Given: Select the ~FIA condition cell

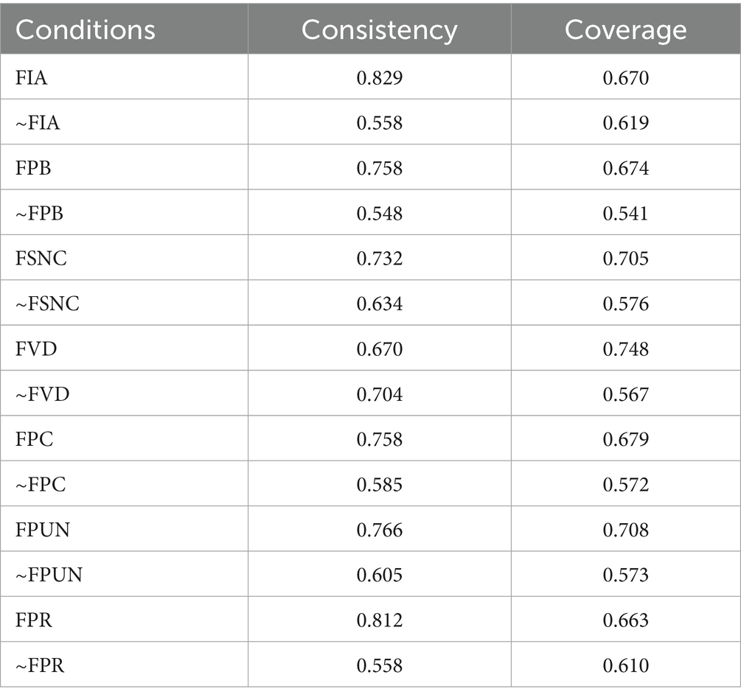Looking at the screenshot, I should 38,123.
